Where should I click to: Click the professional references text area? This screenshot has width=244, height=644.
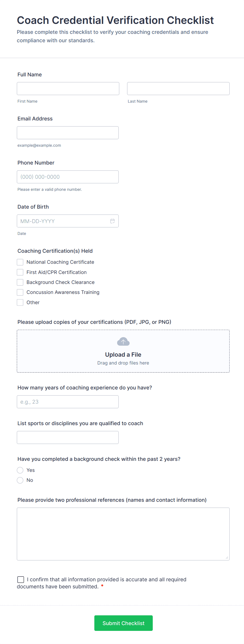click(x=123, y=534)
